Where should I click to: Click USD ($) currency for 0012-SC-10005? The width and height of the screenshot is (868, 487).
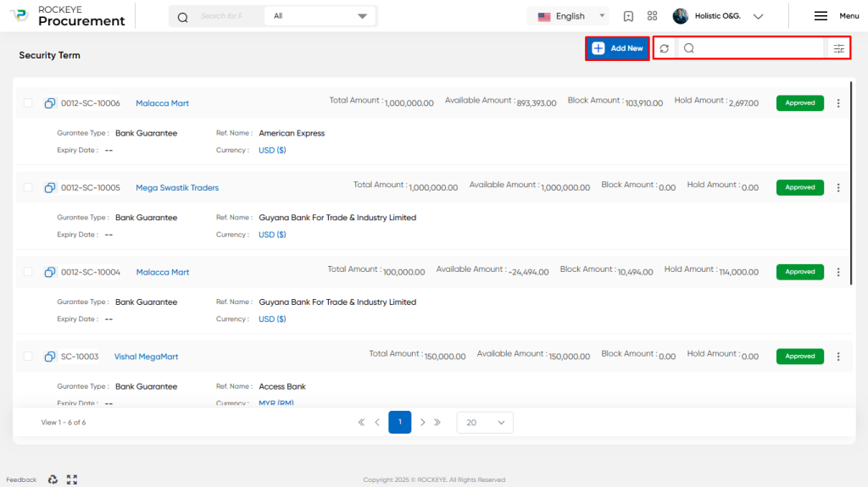(272, 235)
